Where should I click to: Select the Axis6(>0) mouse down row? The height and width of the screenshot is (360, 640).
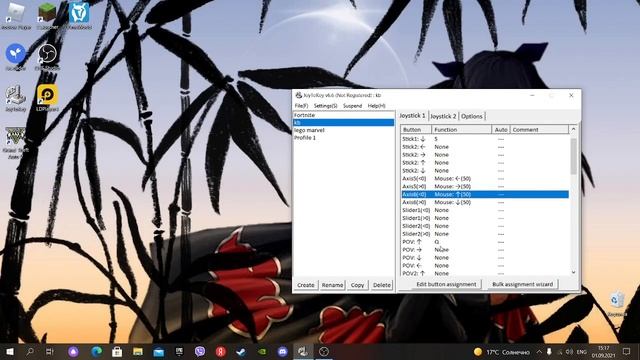[485, 202]
